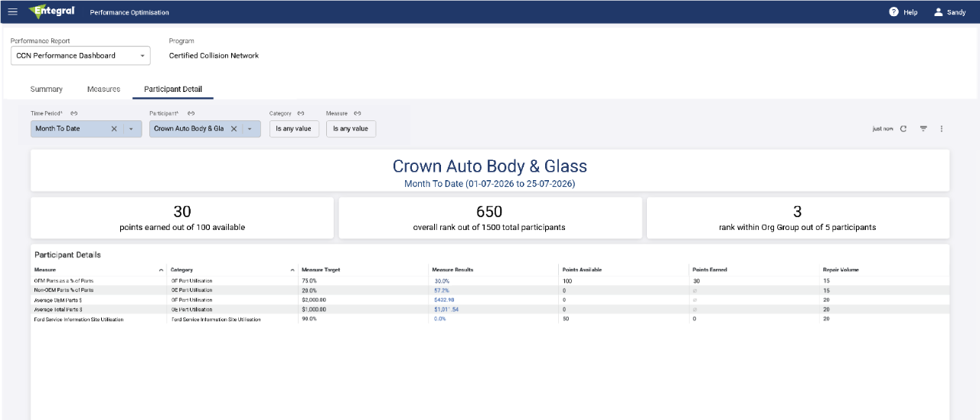The image size is (980, 420).
Task: Expand the Participant dropdown arrow
Action: coord(250,129)
